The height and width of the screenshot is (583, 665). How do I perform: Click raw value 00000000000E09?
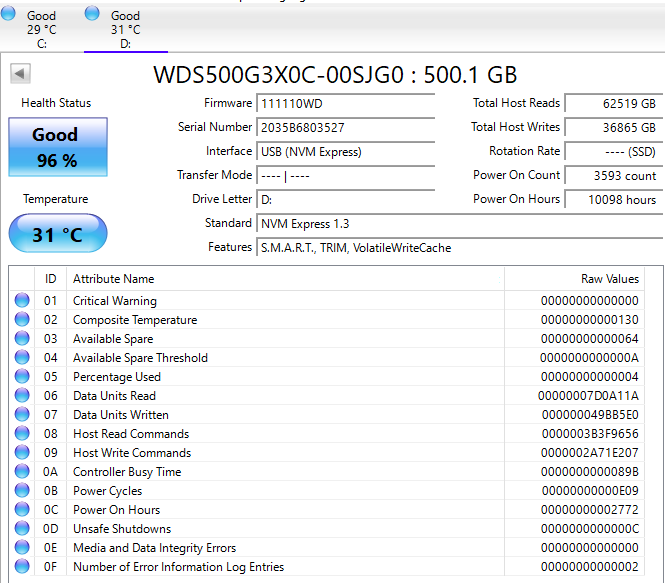(x=590, y=491)
